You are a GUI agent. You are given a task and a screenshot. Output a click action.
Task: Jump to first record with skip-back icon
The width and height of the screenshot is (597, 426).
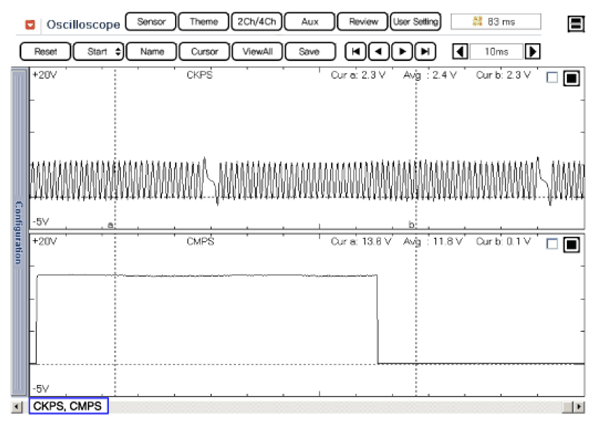click(356, 51)
